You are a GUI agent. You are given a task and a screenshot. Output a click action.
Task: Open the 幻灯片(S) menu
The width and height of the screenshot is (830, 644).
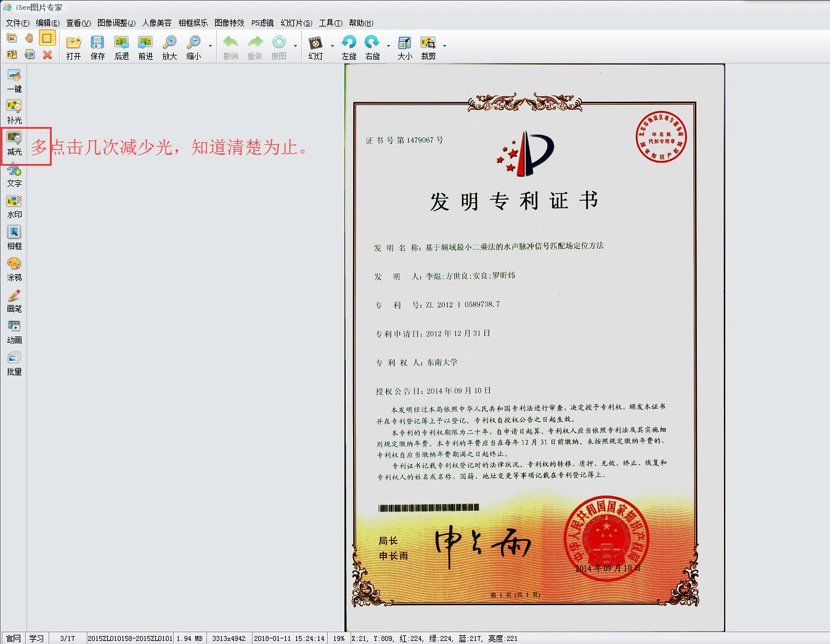coord(296,23)
